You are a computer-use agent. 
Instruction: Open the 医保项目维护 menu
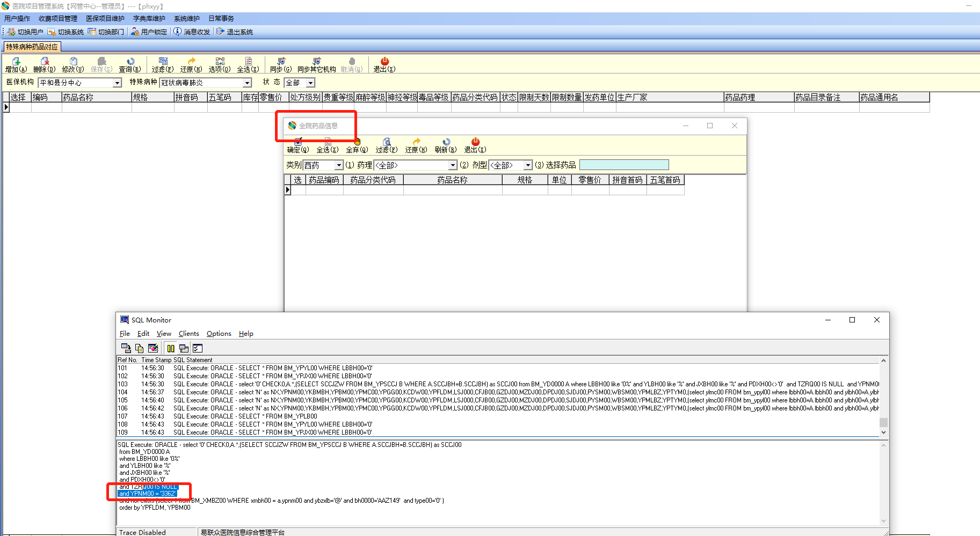105,19
